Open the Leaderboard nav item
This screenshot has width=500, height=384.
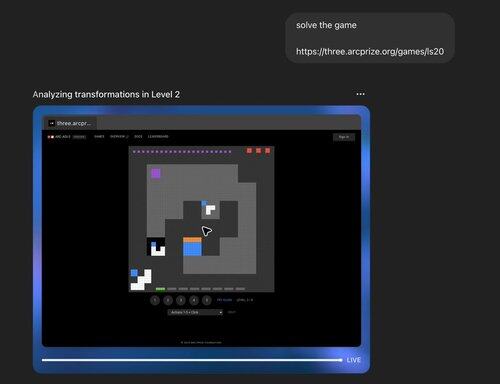point(158,137)
